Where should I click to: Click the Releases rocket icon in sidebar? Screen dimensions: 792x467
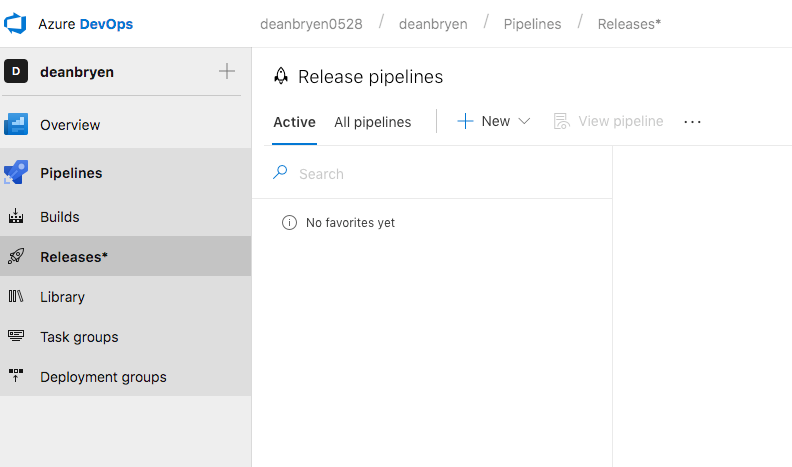click(16, 257)
